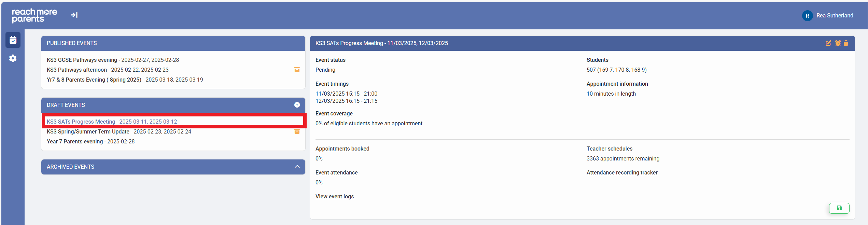Screen dimensions: 868x225
Task: Open the Teacher schedules link
Action: 609,149
